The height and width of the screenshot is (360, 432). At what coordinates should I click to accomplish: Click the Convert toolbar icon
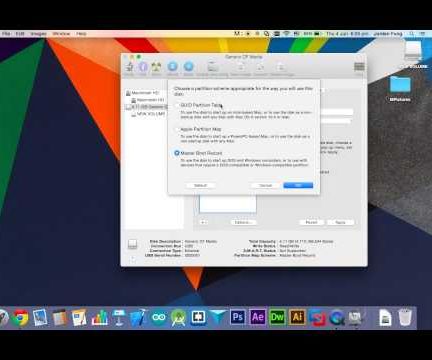260,67
